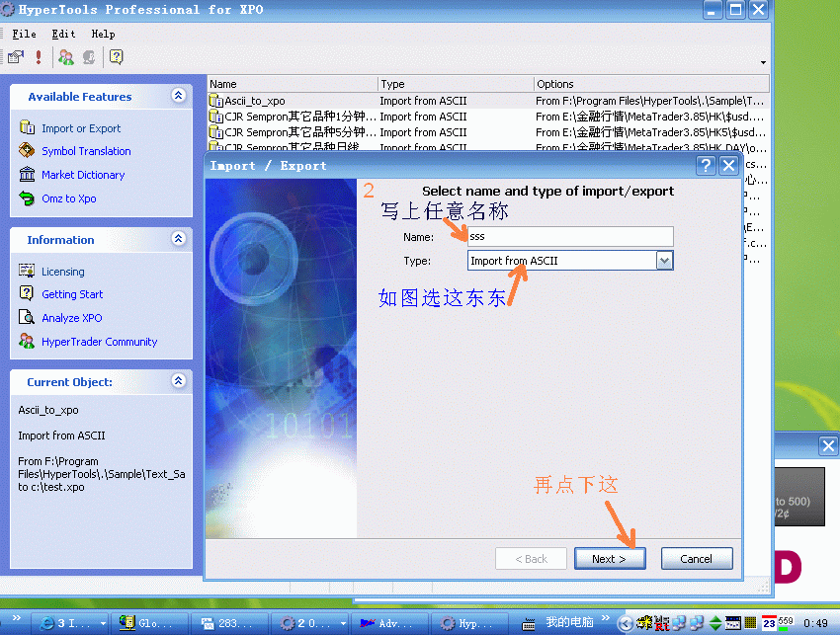Open the Type dropdown arrow
Viewport: 840px width, 635px height.
(x=664, y=261)
